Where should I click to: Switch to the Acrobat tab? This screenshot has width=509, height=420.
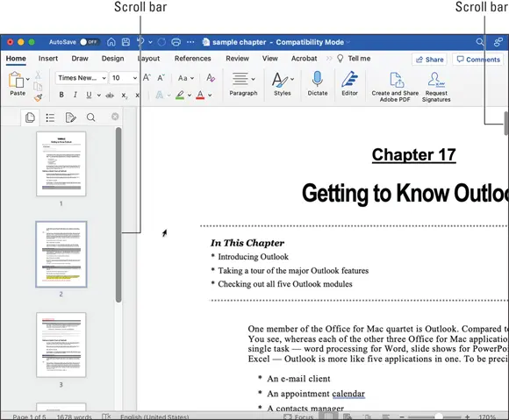point(305,59)
